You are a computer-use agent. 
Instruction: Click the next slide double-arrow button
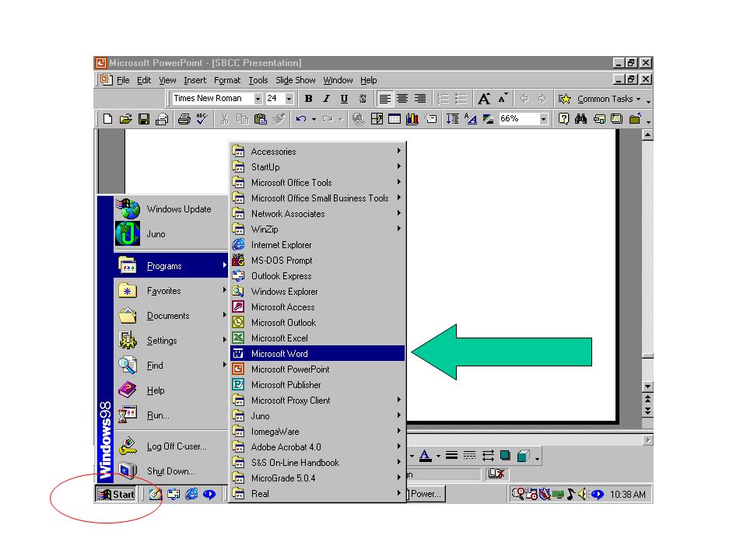[647, 411]
